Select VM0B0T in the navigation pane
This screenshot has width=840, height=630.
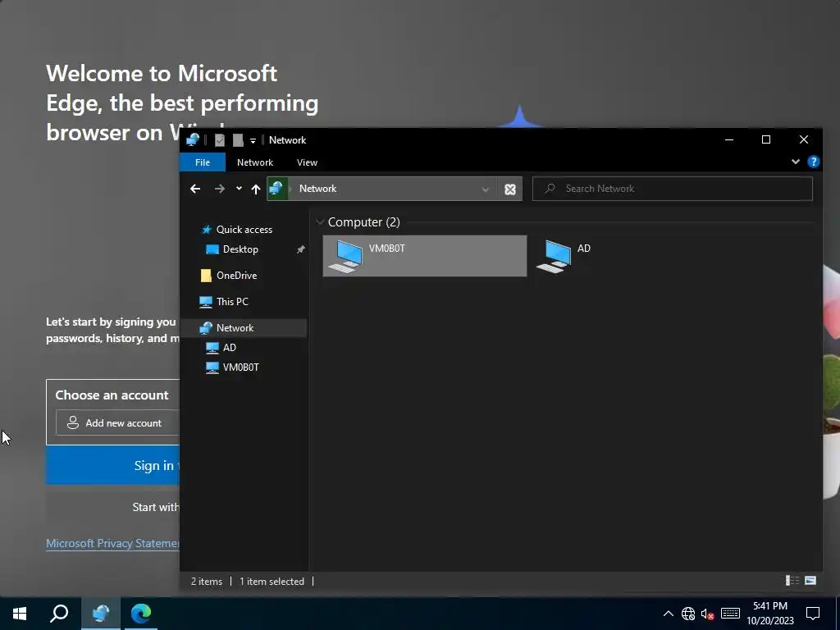240,367
